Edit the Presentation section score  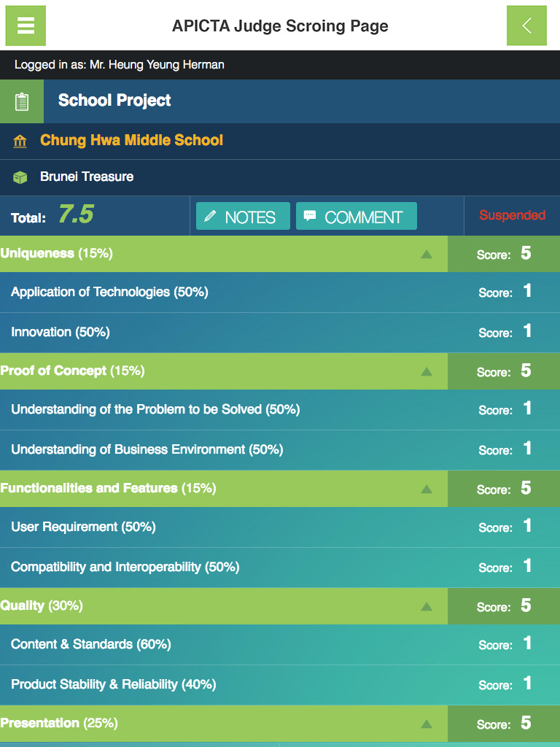tap(504, 724)
